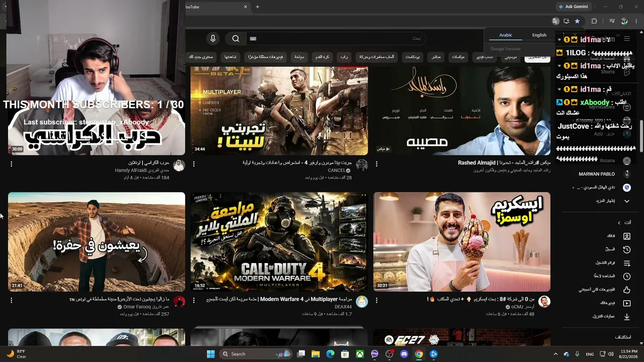This screenshot has width=644, height=362.
Task: Click the DEAX44 channel name
Action: (343, 307)
